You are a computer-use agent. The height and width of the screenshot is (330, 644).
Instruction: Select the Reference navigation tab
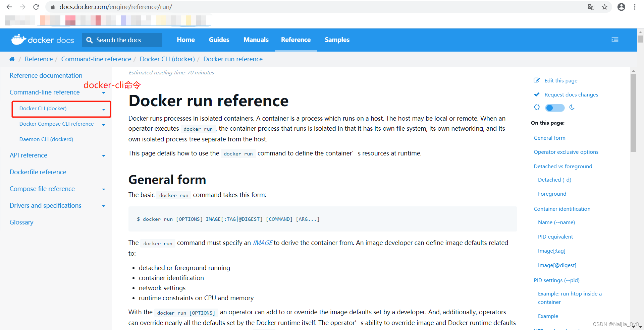pyautogui.click(x=296, y=40)
